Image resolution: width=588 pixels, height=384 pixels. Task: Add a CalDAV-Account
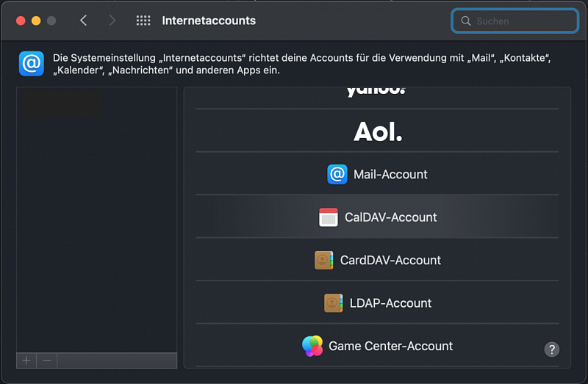click(377, 217)
